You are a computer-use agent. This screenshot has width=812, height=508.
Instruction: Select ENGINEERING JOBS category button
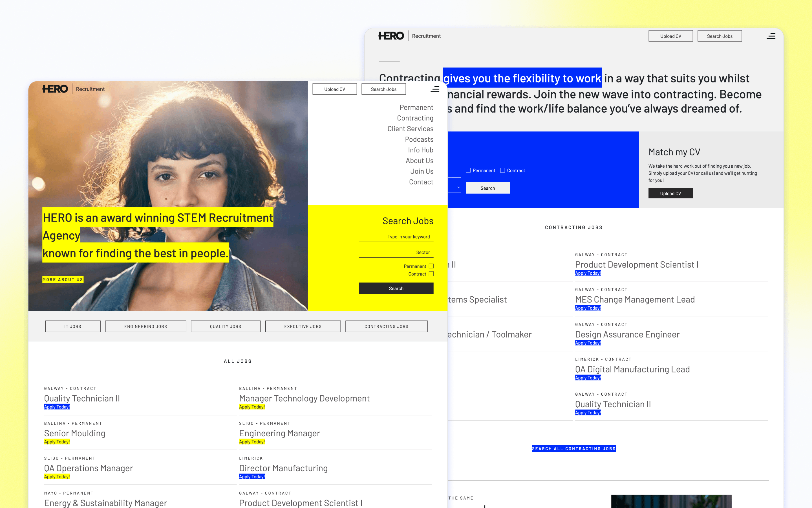point(145,326)
